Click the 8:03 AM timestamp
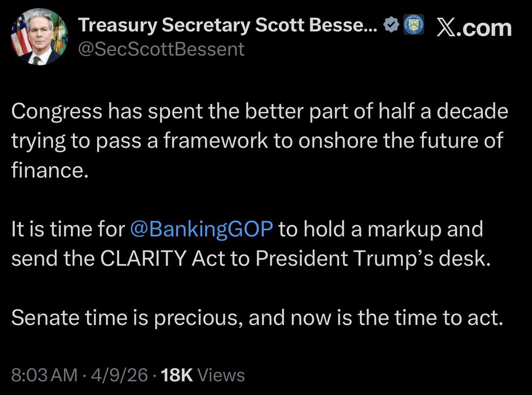Viewport: 532px width, 395px height. pos(44,375)
